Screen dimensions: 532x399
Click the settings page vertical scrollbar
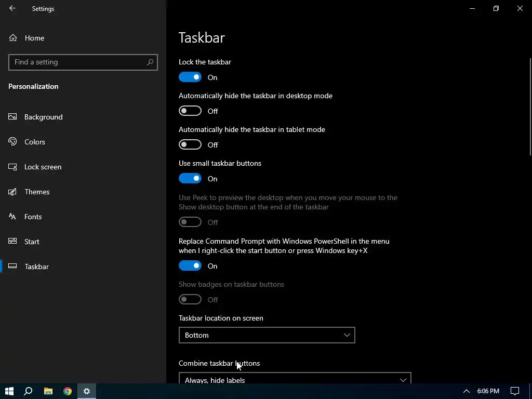coord(530,107)
